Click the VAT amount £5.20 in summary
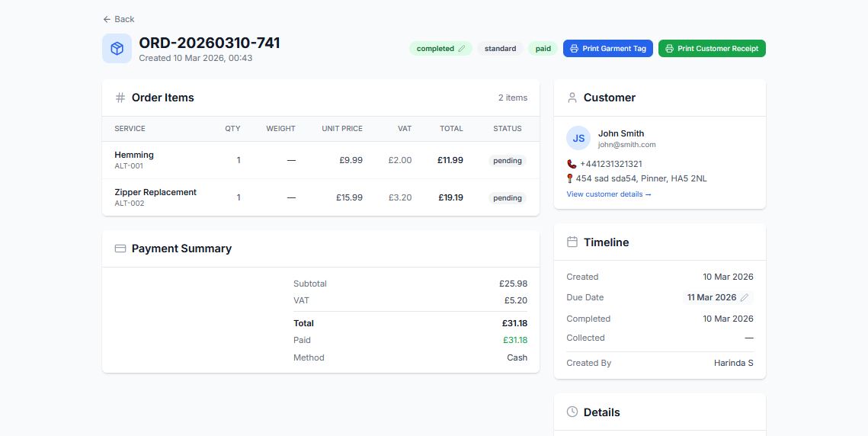The image size is (868, 436). (x=515, y=300)
